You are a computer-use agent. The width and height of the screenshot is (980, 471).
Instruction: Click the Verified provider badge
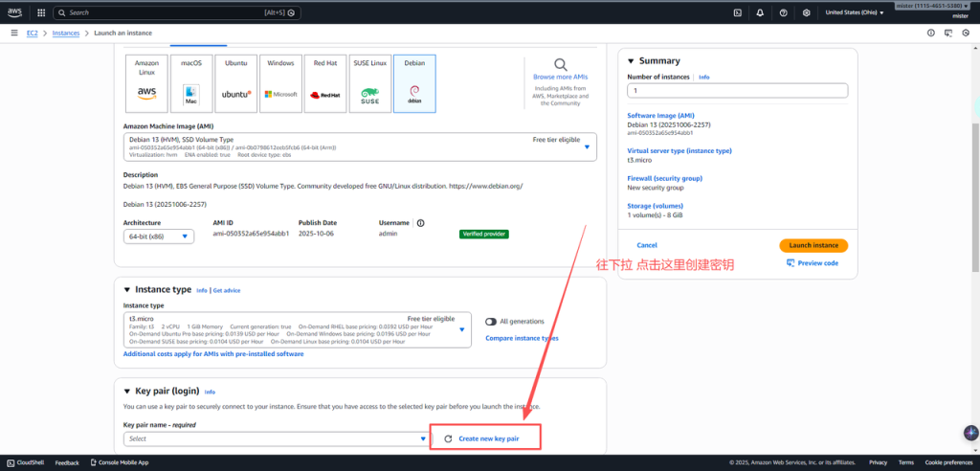pyautogui.click(x=483, y=234)
